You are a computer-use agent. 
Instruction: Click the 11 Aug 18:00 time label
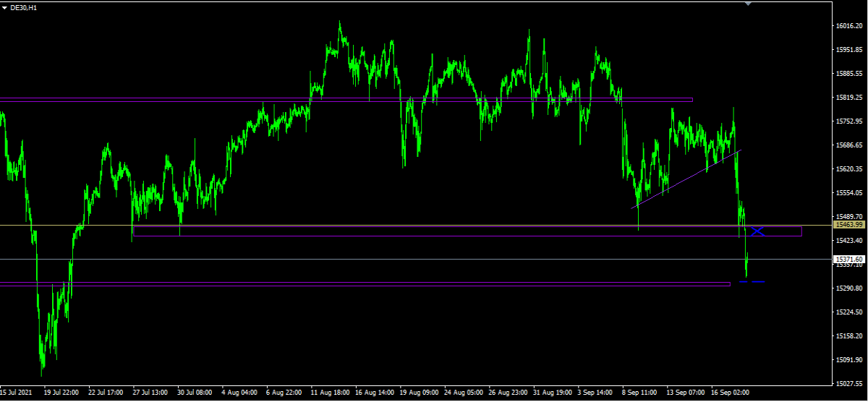coord(329,393)
